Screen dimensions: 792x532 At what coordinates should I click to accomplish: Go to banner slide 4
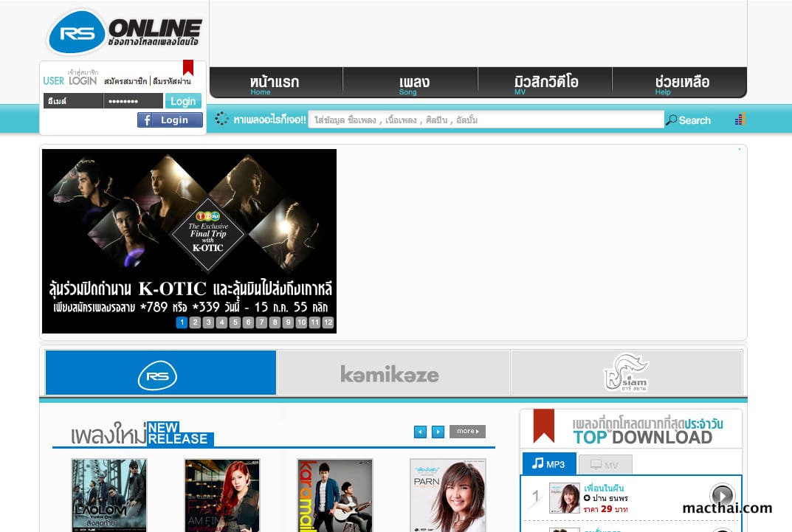(221, 322)
